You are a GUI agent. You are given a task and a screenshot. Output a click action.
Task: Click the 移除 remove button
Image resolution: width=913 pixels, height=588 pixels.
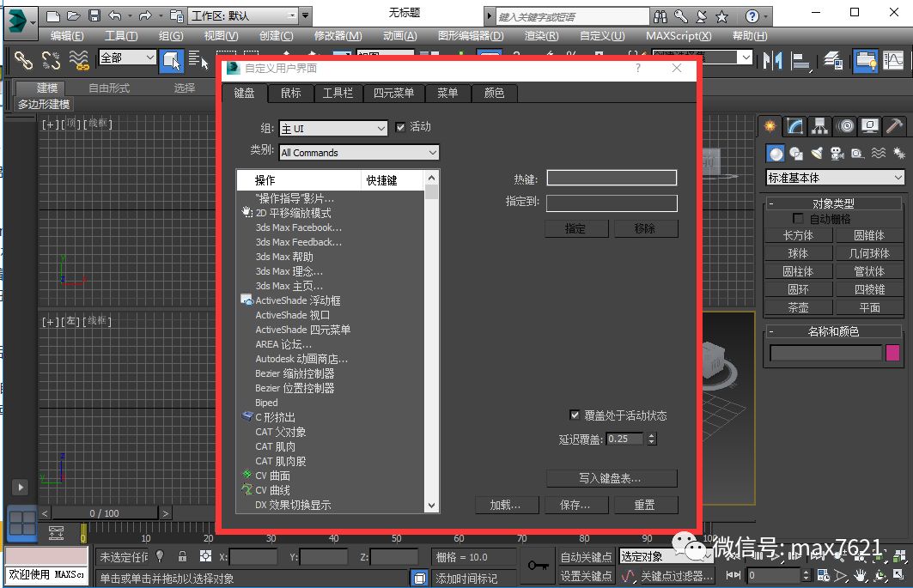coord(645,229)
